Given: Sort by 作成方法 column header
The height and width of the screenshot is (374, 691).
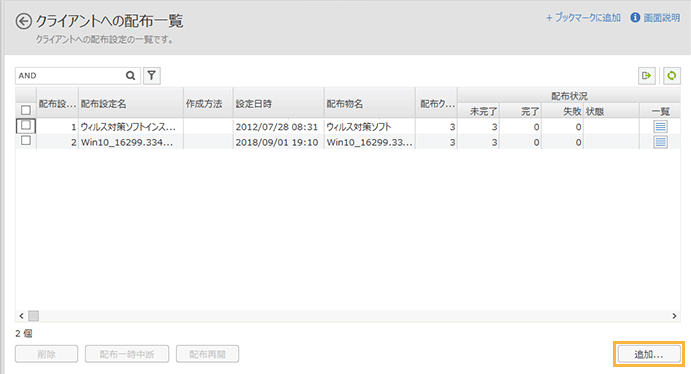Looking at the screenshot, I should coord(208,104).
